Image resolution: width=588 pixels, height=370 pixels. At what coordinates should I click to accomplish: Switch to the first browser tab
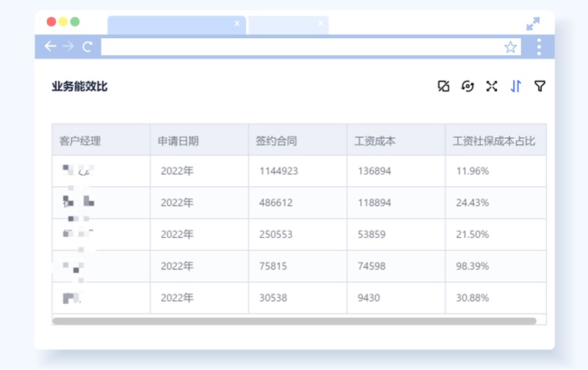tap(169, 24)
